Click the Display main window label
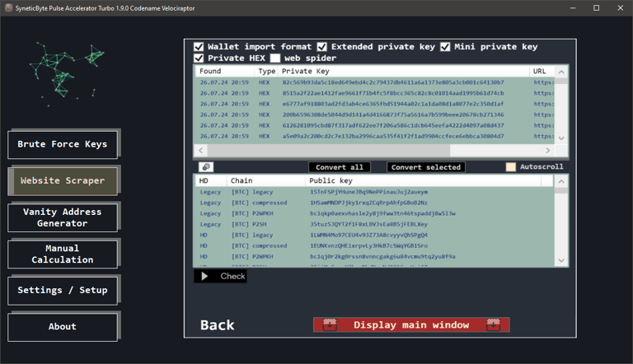 click(x=411, y=324)
